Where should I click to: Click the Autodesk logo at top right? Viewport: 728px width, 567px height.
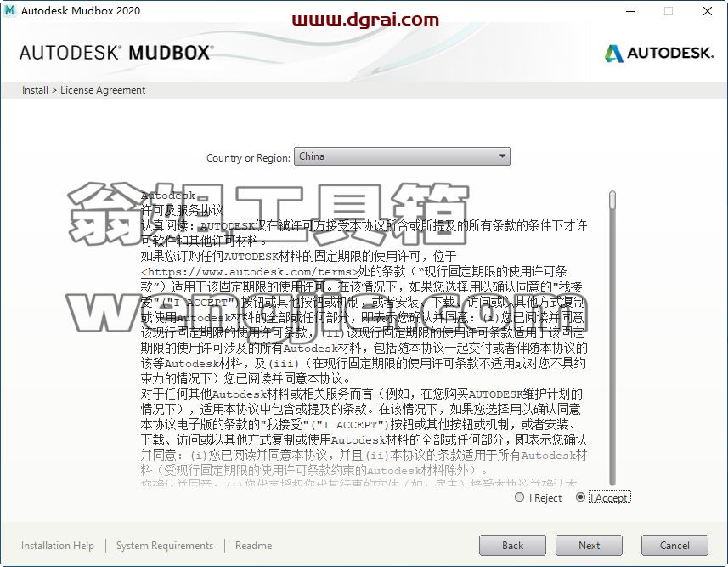point(659,53)
